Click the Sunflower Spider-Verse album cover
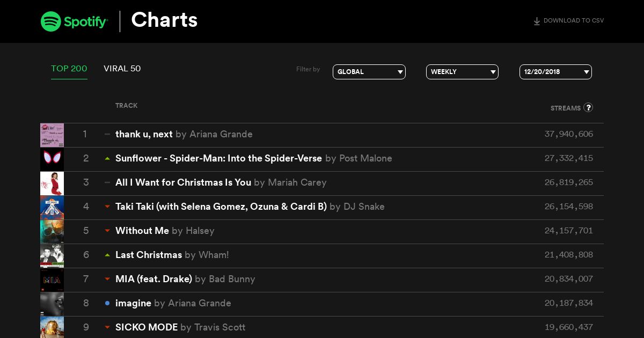Screen dimensions: 644x338 [x=52, y=159]
